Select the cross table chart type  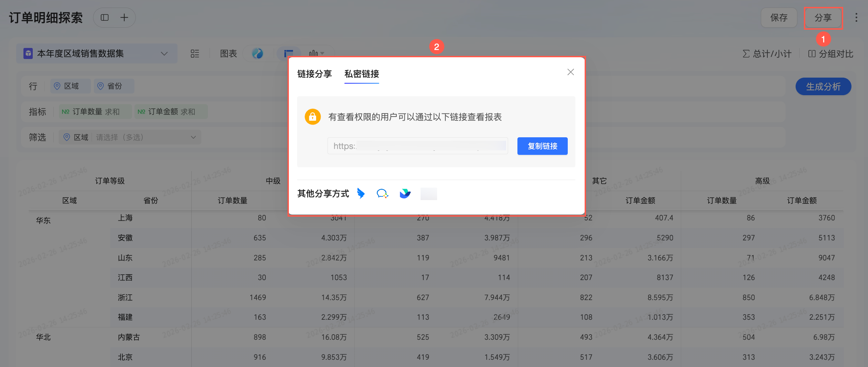[288, 53]
